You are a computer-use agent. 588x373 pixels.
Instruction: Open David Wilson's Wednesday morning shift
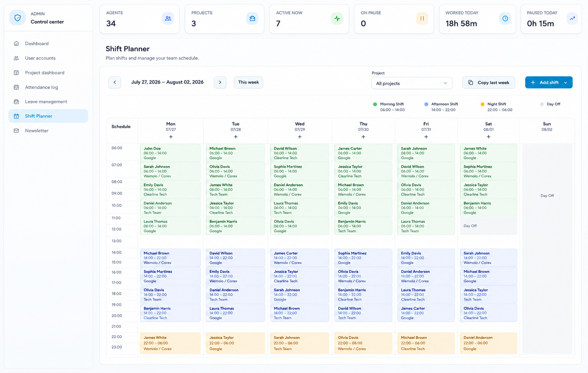(300, 153)
